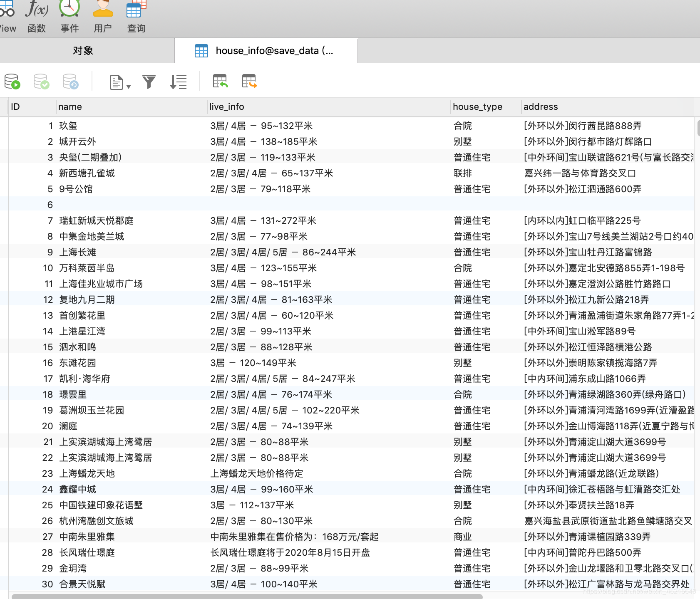Click the commit database icon with checkmark

pos(41,82)
